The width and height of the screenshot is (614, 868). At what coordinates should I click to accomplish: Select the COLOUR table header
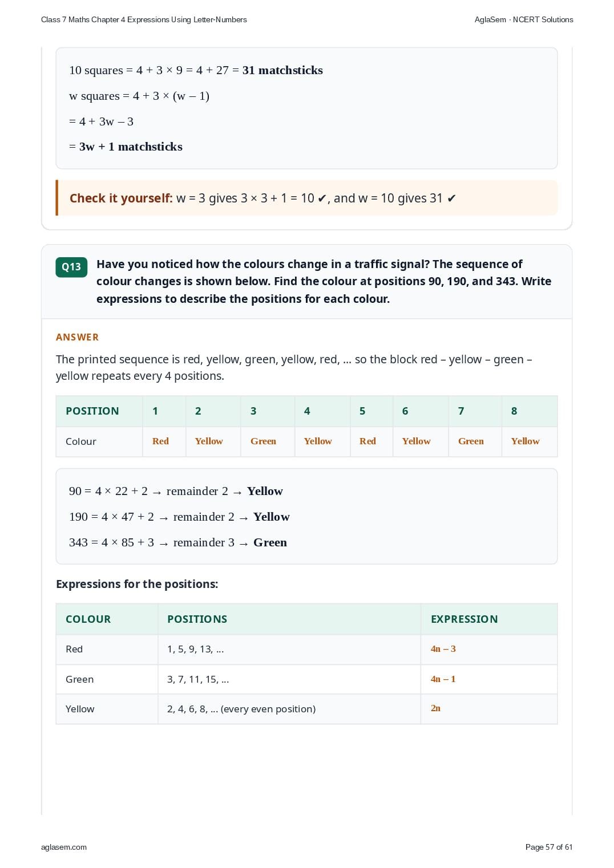coord(107,619)
